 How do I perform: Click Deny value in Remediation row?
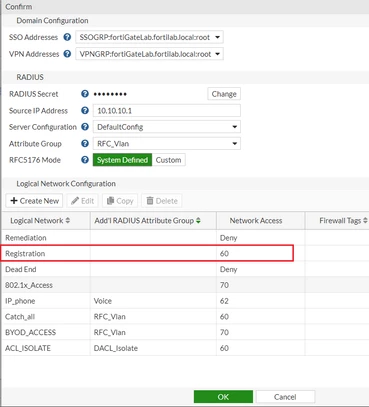point(228,238)
